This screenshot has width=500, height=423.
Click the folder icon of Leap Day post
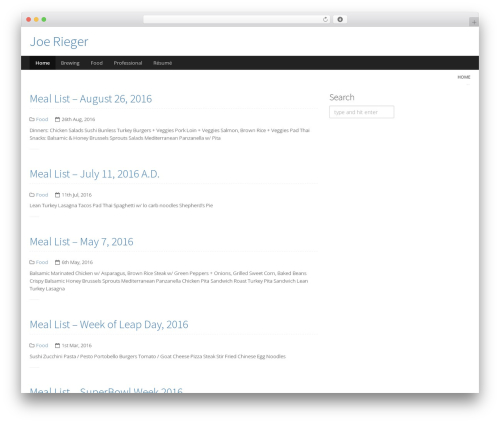[x=32, y=345]
